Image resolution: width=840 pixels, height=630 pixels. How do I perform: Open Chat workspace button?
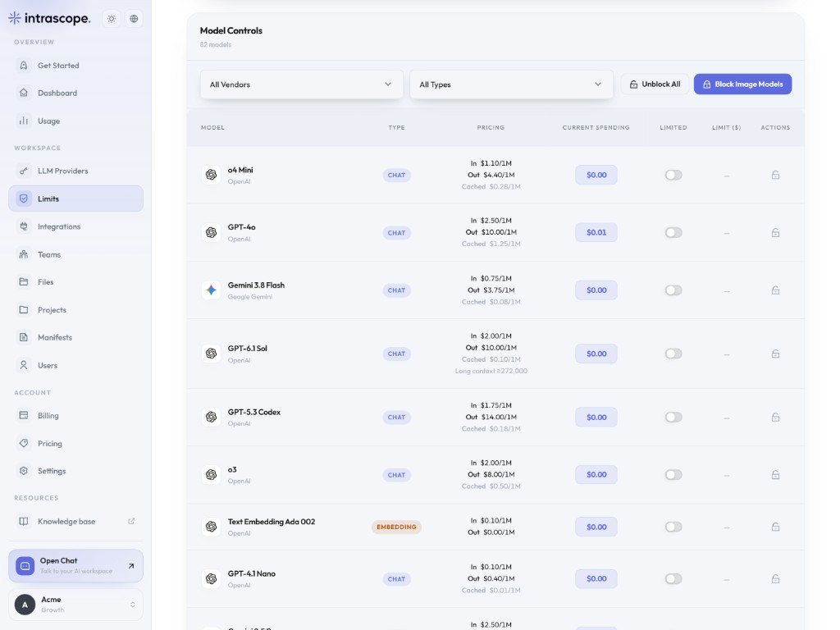75,566
